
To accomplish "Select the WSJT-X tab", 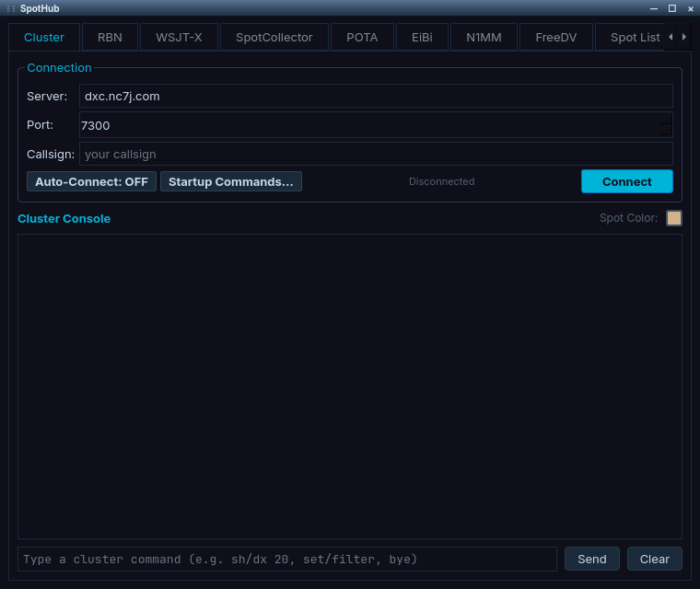I will [x=179, y=37].
